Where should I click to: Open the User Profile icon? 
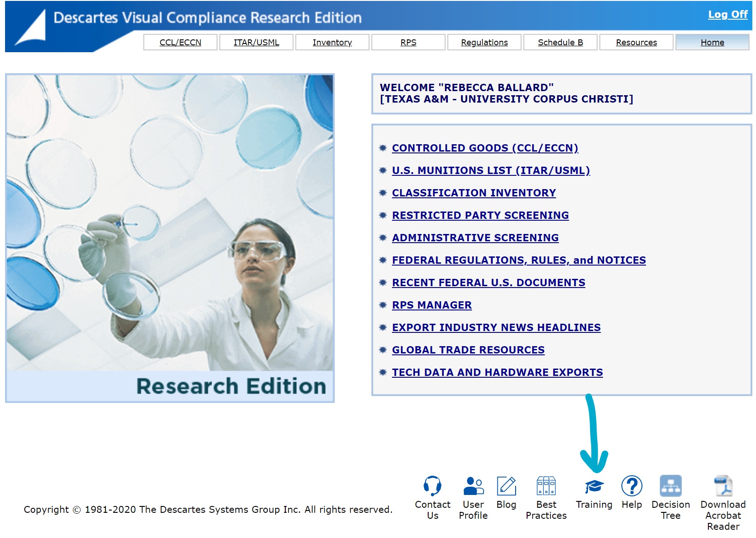(x=473, y=486)
